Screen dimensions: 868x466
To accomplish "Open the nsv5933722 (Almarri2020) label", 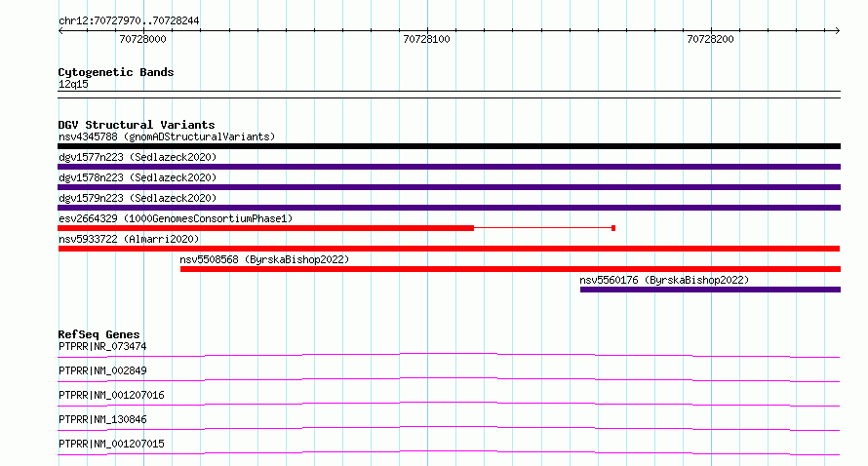I will coord(129,239).
